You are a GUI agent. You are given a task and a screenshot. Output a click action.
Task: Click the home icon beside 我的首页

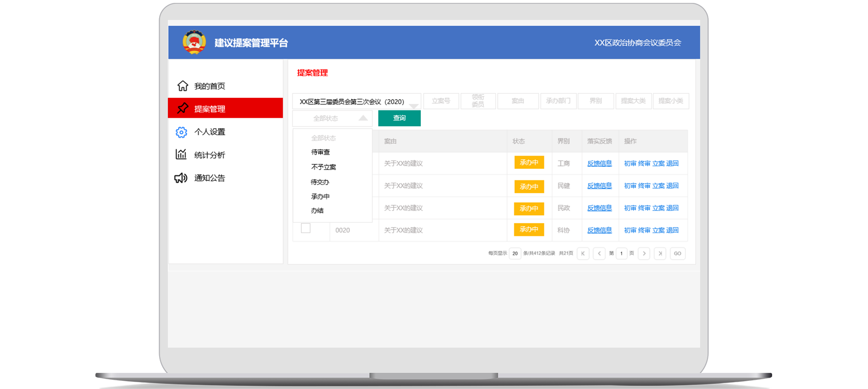point(182,86)
